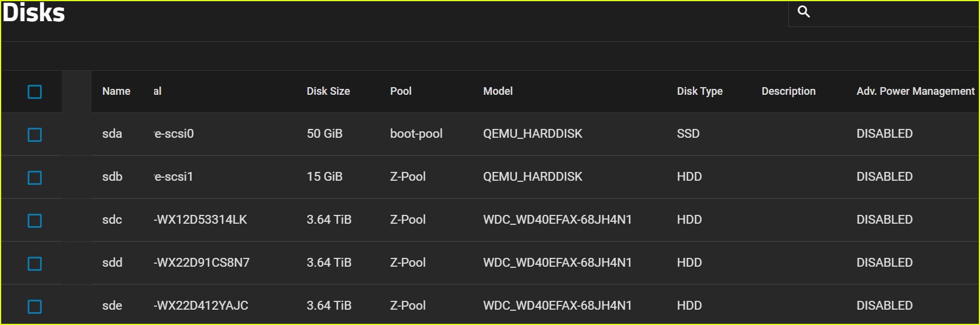980x325 pixels.
Task: Click the boot-pool cell
Action: [x=416, y=134]
